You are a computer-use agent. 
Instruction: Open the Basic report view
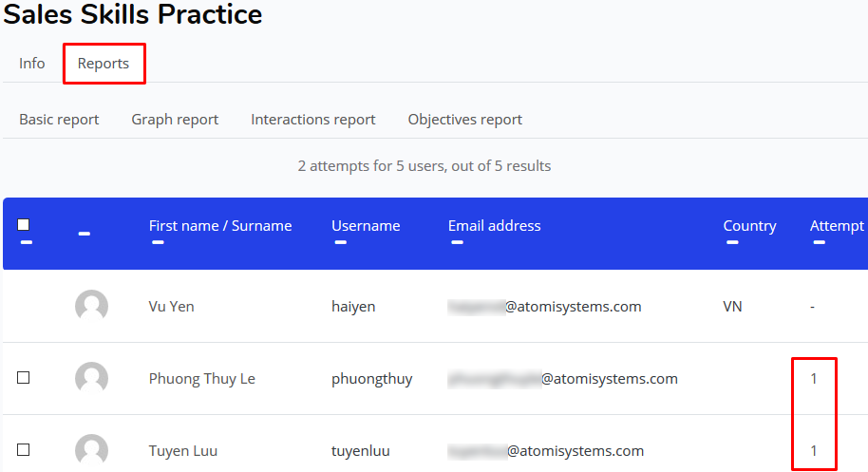pyautogui.click(x=59, y=120)
